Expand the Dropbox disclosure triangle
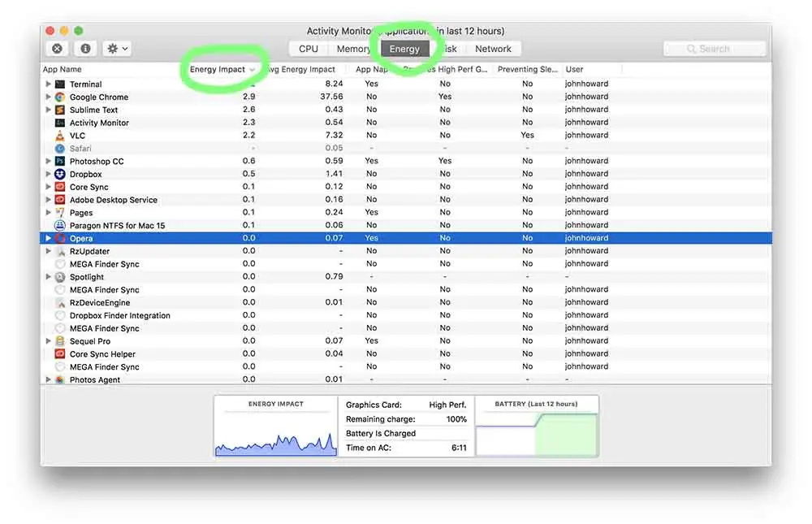The image size is (812, 524). (48, 174)
